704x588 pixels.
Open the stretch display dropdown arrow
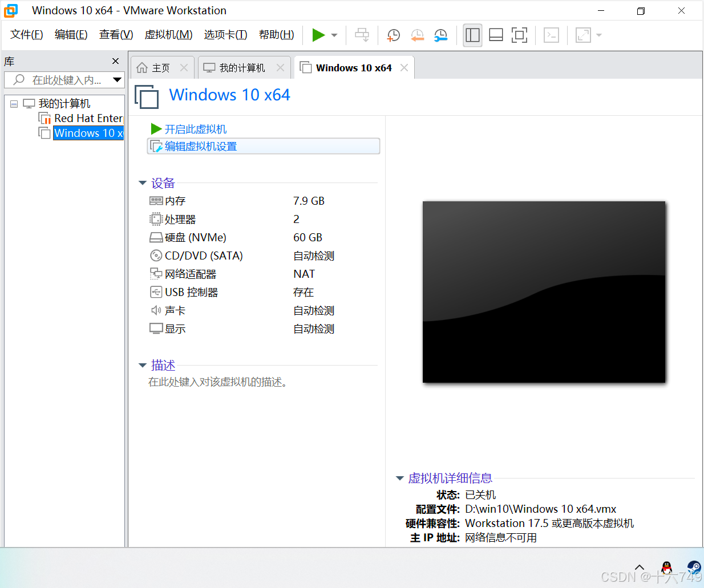(599, 35)
